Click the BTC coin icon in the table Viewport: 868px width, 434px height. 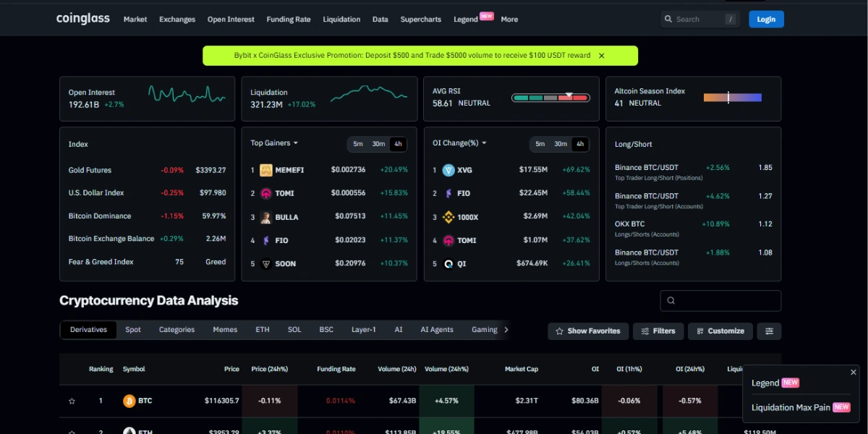tap(129, 401)
